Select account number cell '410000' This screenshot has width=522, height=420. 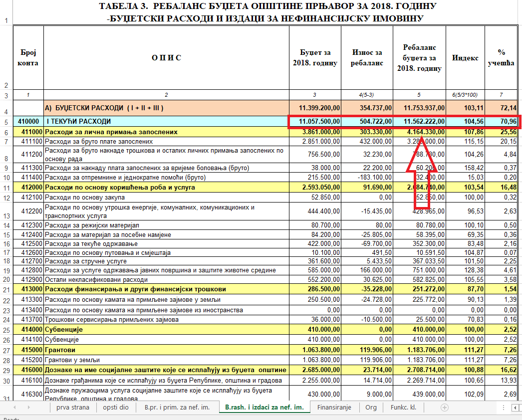point(28,122)
